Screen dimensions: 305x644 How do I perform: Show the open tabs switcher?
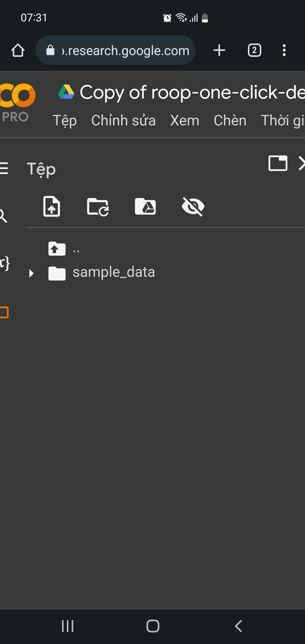pos(254,51)
